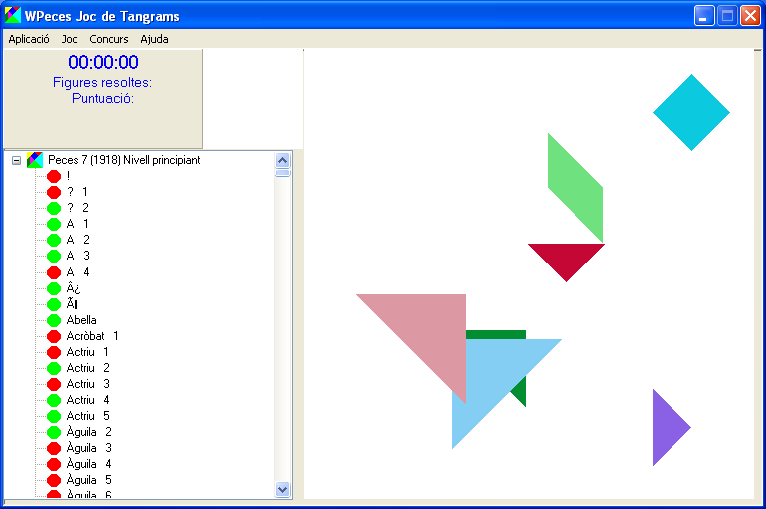The height and width of the screenshot is (509, 766).
Task: Collapse the Peces 7 tree node
Action: tap(16, 160)
